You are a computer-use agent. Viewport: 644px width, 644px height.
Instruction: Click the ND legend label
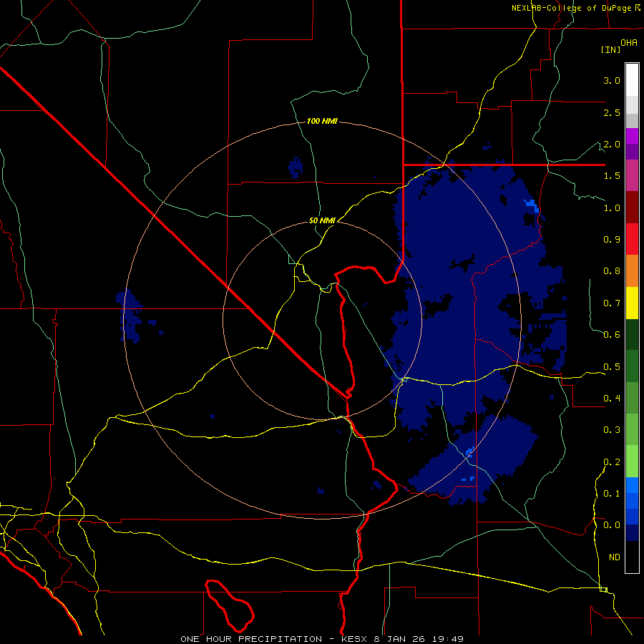click(x=615, y=557)
